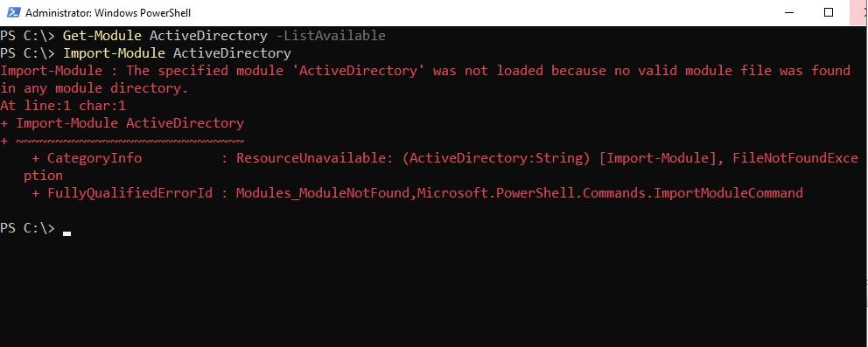
Task: Click the -ListAvailable parameter text
Action: [331, 36]
